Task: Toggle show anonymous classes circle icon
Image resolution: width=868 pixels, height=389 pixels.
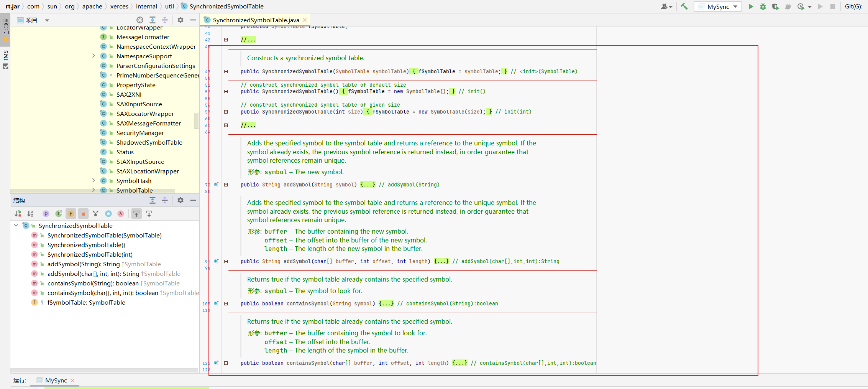Action: point(108,214)
